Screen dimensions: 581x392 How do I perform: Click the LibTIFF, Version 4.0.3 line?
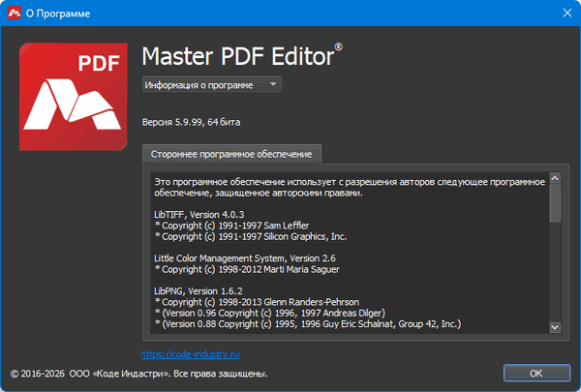pos(199,215)
